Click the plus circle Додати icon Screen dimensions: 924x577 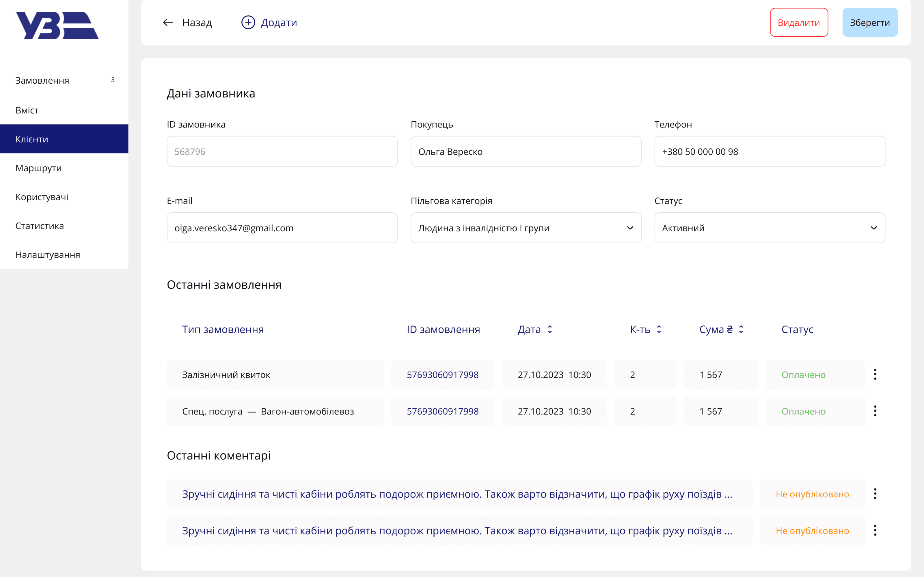248,23
